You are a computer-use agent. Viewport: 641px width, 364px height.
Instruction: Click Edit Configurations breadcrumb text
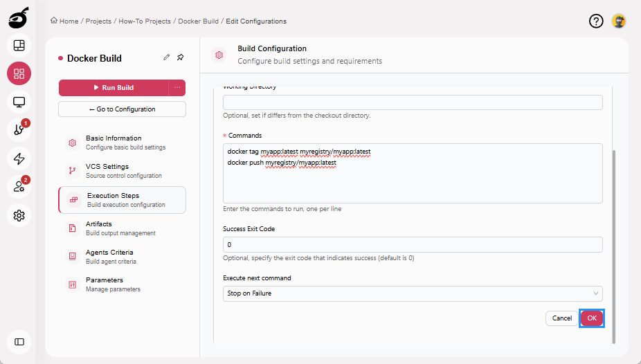pyautogui.click(x=256, y=21)
